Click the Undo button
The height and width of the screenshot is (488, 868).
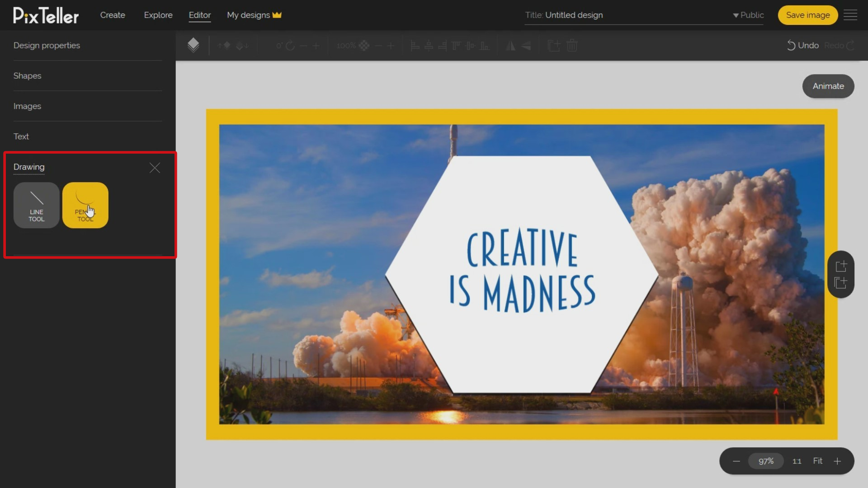[803, 46]
